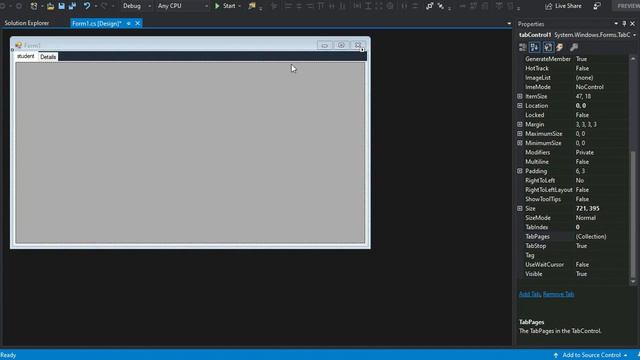Select the TabStop value True
Viewport: 640px width, 360px height.
(581, 246)
